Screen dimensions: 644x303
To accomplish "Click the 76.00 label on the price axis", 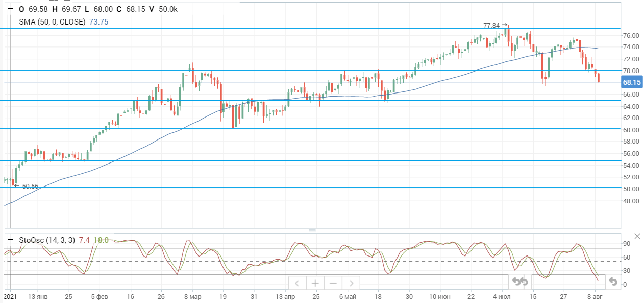I will pyautogui.click(x=631, y=35).
